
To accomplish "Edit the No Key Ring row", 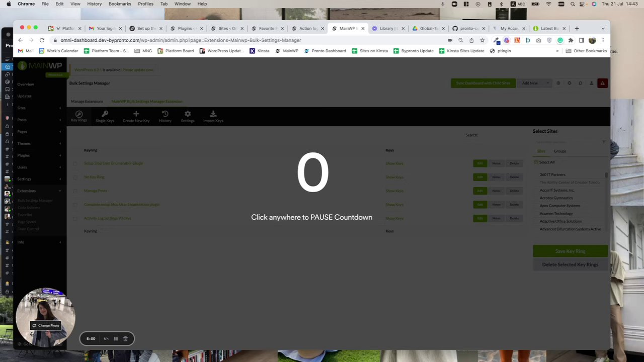I will coord(480,177).
